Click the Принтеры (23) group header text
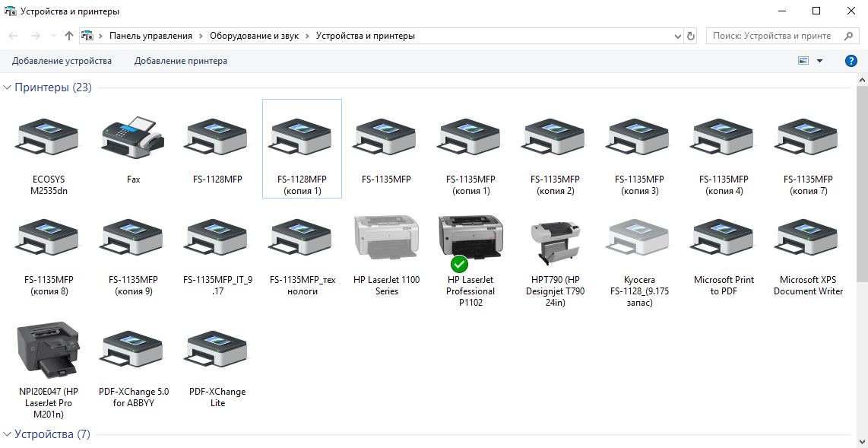This screenshot has width=868, height=448. coord(53,87)
